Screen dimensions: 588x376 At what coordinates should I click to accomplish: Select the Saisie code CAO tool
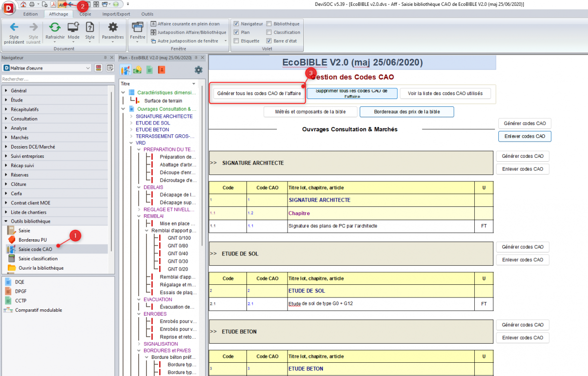point(35,249)
